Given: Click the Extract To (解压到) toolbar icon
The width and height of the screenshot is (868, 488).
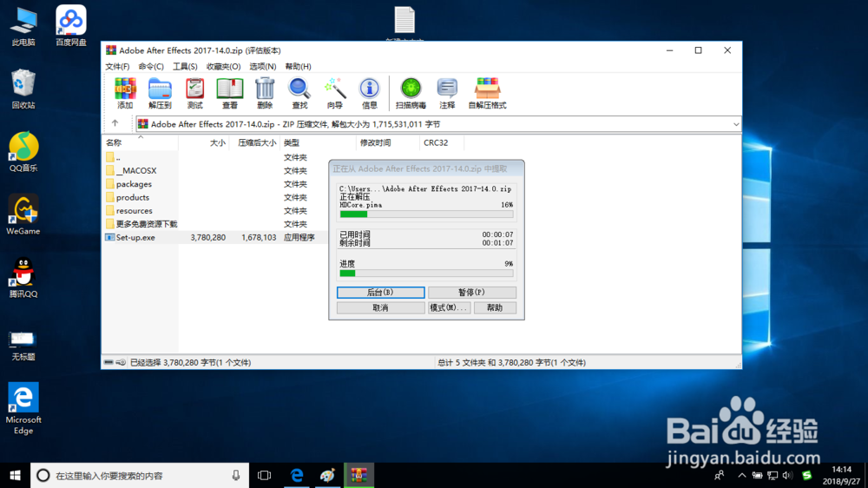Looking at the screenshot, I should point(160,93).
